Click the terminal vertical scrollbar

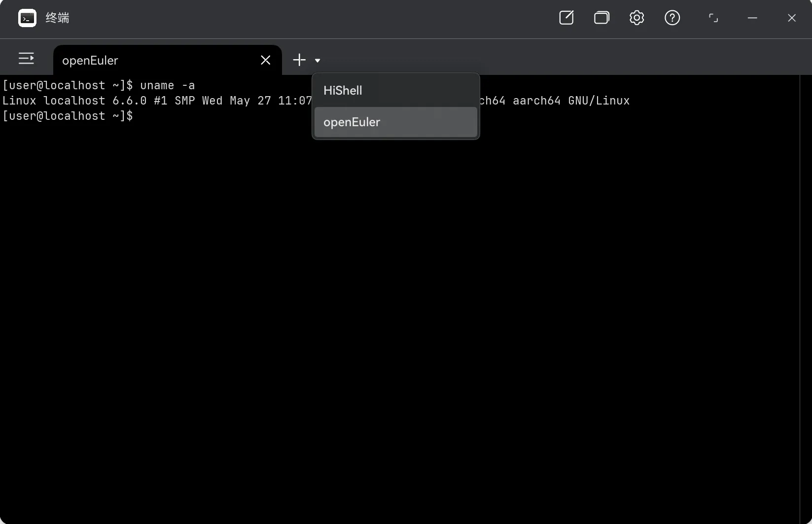pos(806,299)
